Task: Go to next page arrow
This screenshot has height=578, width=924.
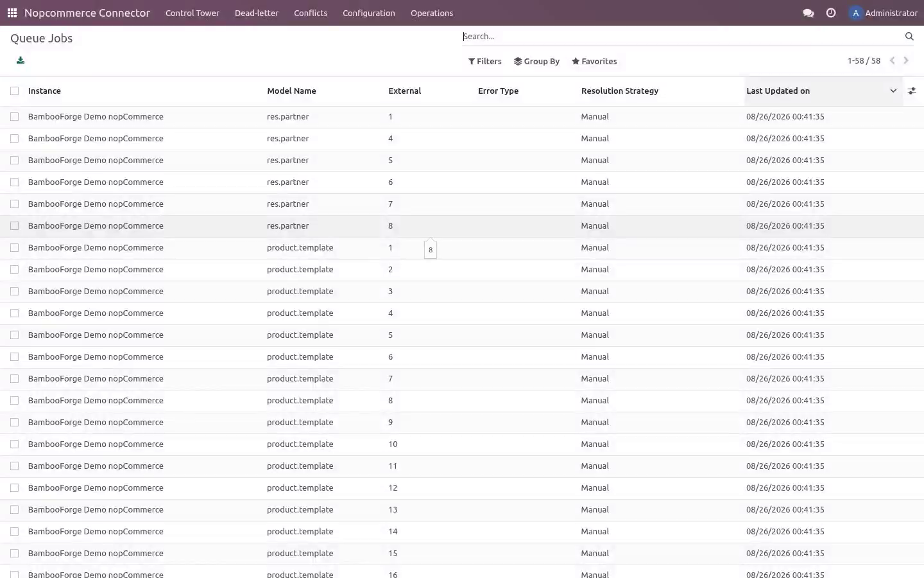Action: point(906,61)
